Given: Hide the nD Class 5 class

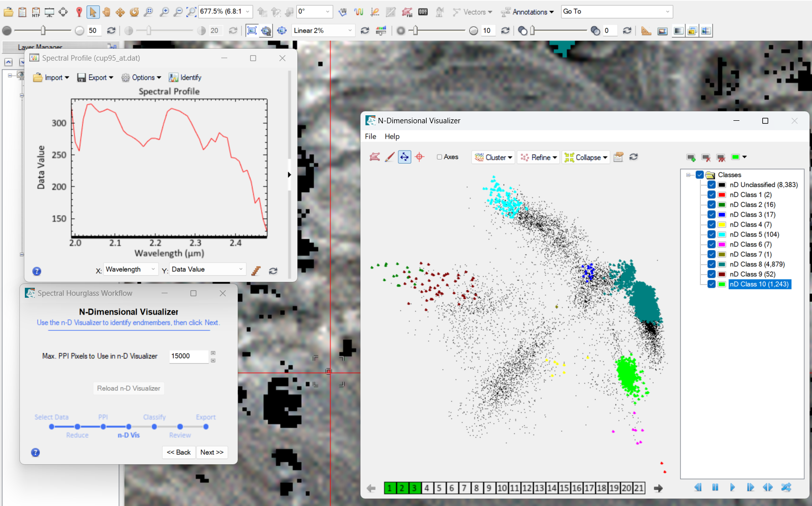Looking at the screenshot, I should [711, 234].
